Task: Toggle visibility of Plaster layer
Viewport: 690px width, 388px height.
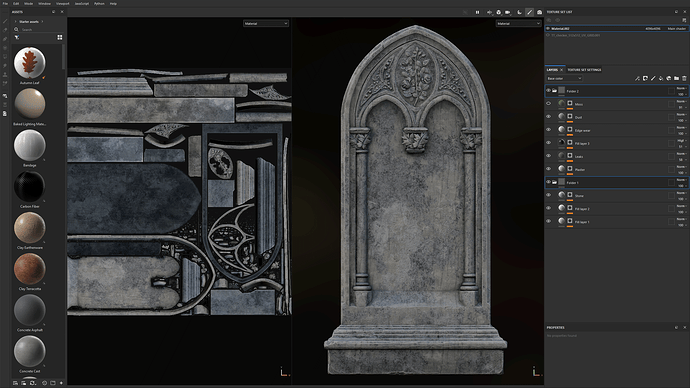Action: (548, 168)
